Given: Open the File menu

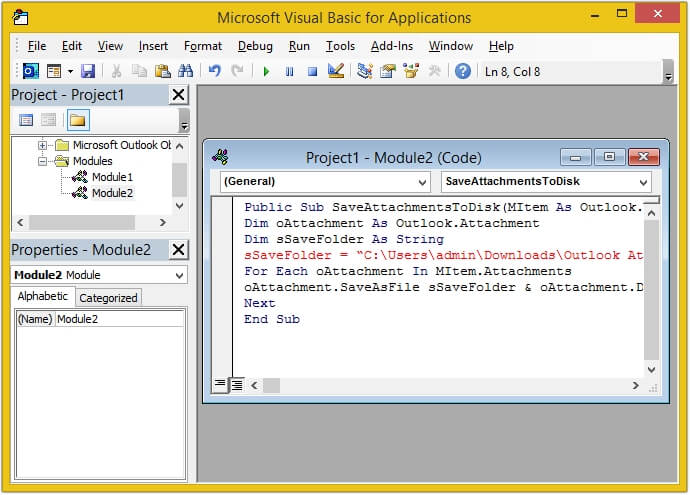Looking at the screenshot, I should (x=37, y=46).
